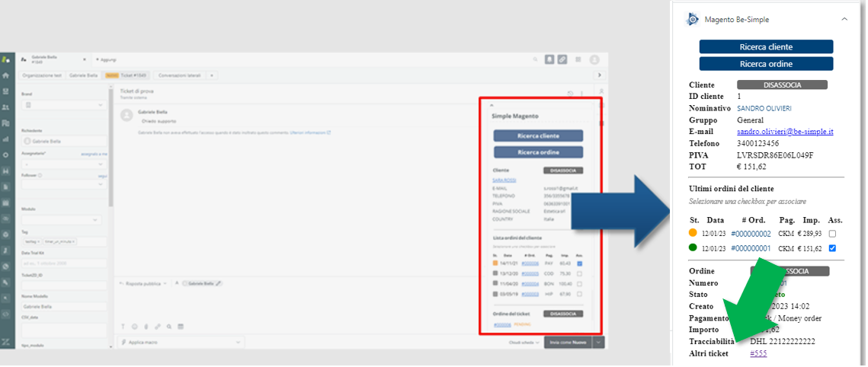Insert emoji via composer smiley icon

pos(135,326)
